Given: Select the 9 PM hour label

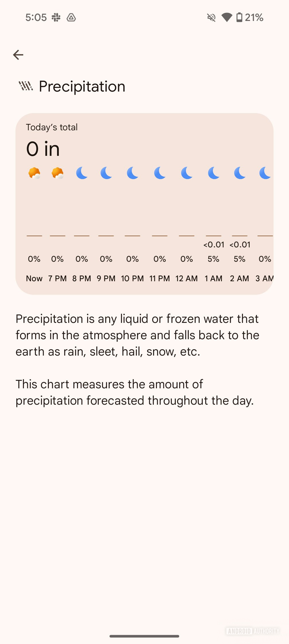Looking at the screenshot, I should (x=106, y=278).
